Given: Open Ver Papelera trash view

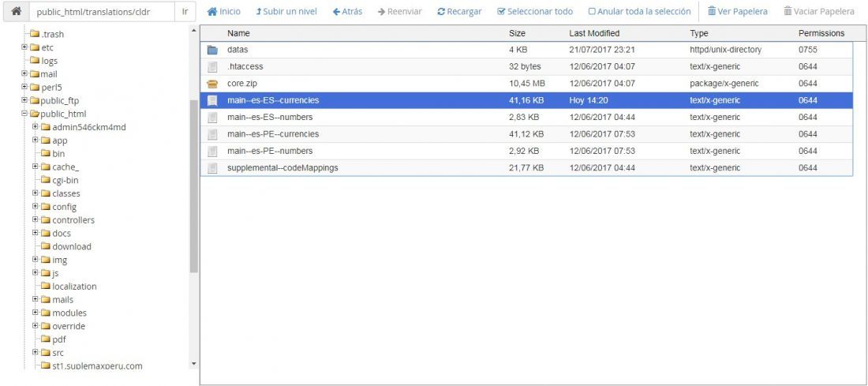Looking at the screenshot, I should (738, 11).
